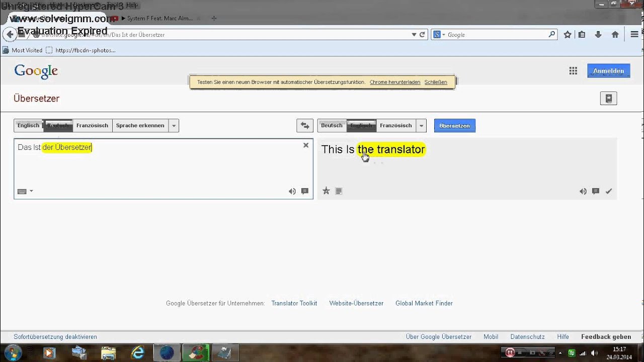Screen dimensions: 644x362
Task: Listen to the German source text
Action: (x=292, y=191)
